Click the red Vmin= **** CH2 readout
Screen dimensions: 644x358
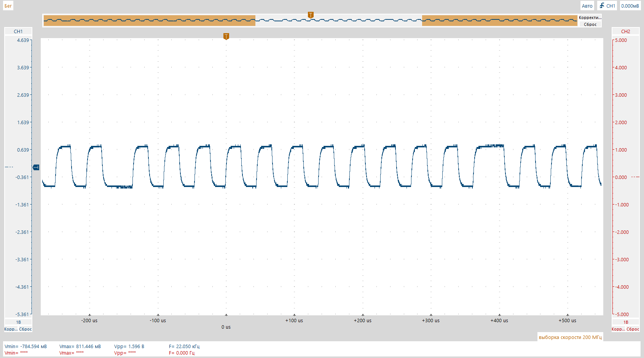[x=16, y=353]
